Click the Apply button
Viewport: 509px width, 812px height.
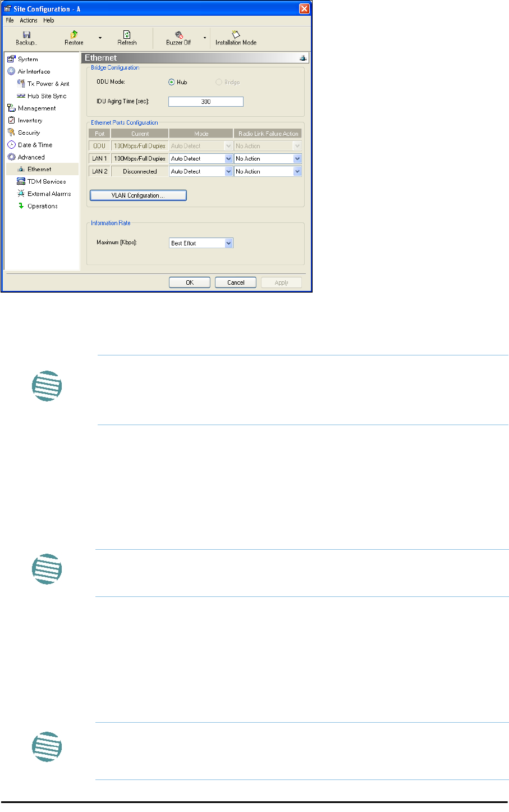281,282
